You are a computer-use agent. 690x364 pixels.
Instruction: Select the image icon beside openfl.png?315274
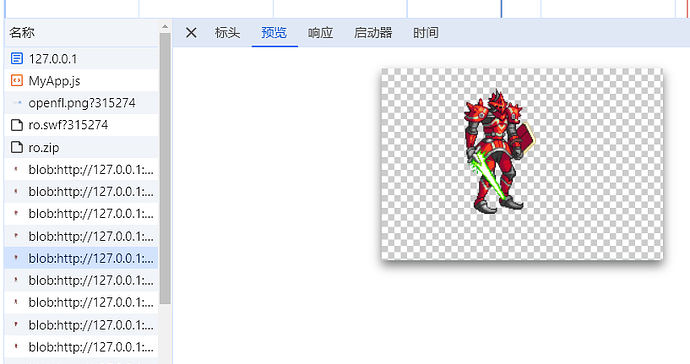pos(17,103)
